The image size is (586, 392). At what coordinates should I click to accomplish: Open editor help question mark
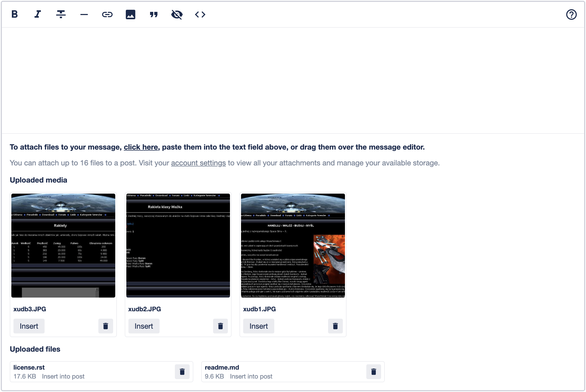(571, 15)
